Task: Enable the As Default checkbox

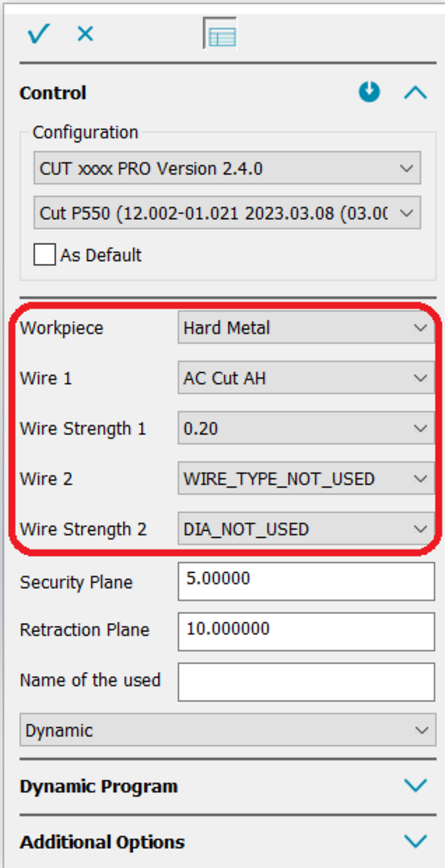Action: point(44,255)
